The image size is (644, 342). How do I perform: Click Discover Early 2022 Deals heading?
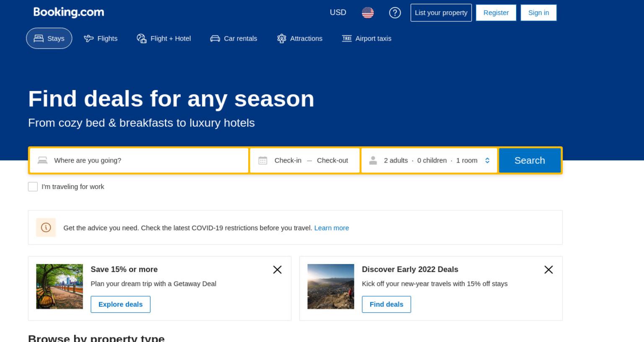pos(410,269)
